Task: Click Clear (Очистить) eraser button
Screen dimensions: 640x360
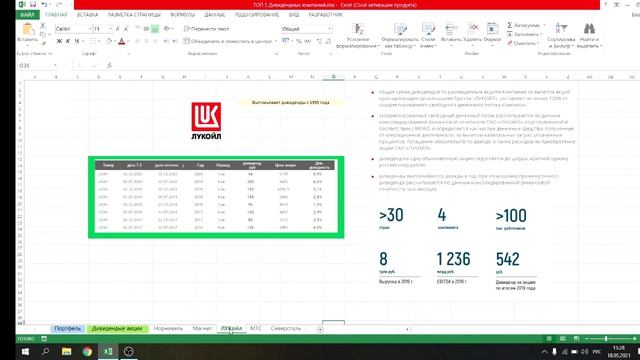Action: click(523, 43)
